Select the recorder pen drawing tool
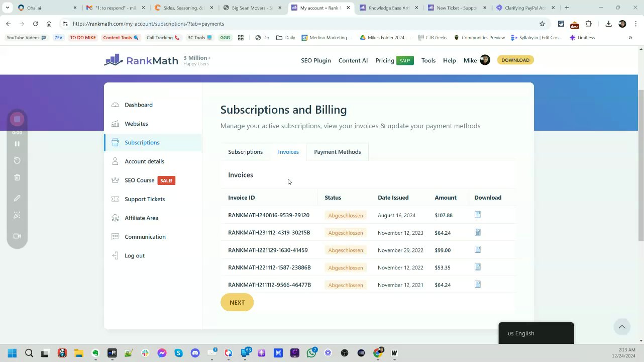 [x=17, y=198]
